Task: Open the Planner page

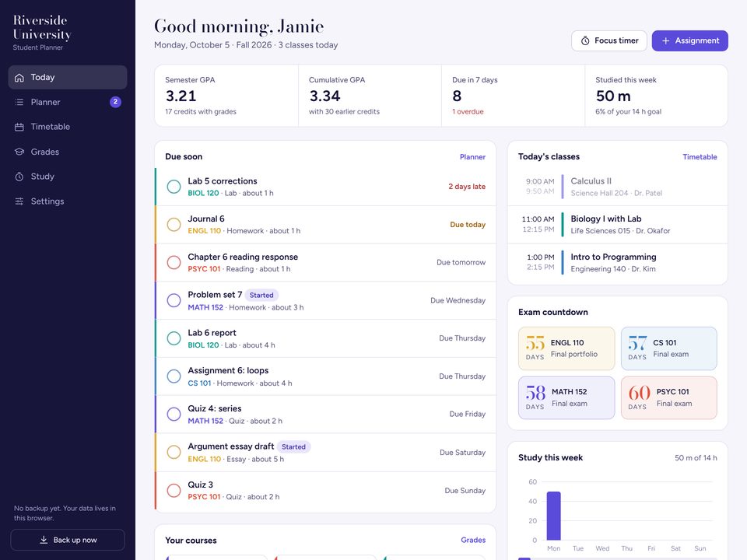Action: pyautogui.click(x=68, y=102)
